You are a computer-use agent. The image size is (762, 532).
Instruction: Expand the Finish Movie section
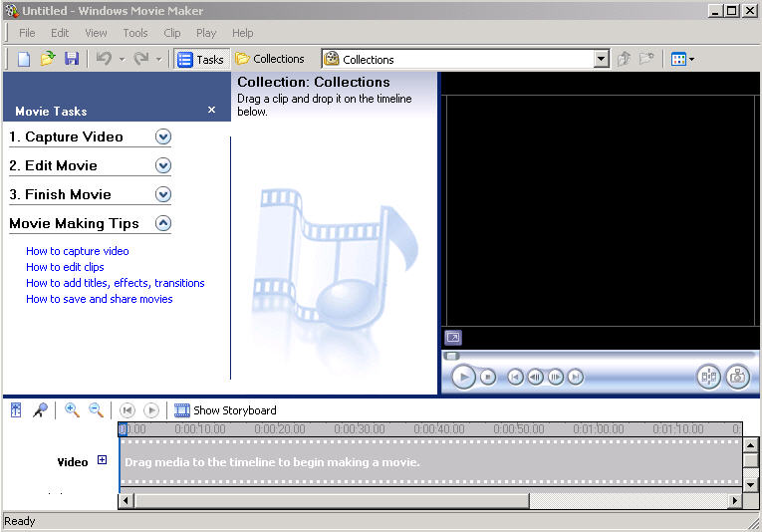(163, 195)
